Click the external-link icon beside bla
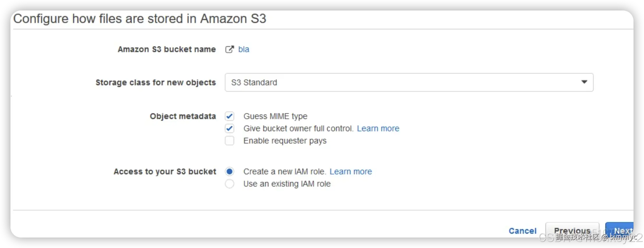Screen dimensions: 644x248 click(x=230, y=49)
